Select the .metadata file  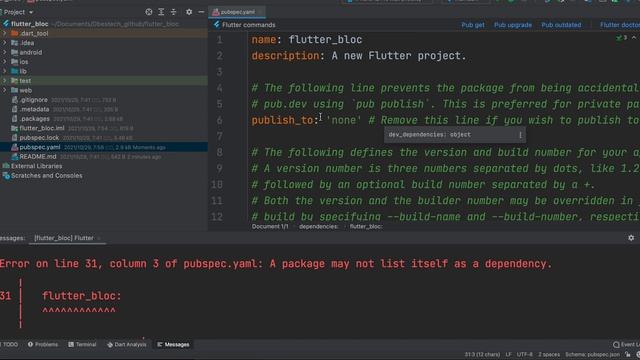pyautogui.click(x=34, y=109)
